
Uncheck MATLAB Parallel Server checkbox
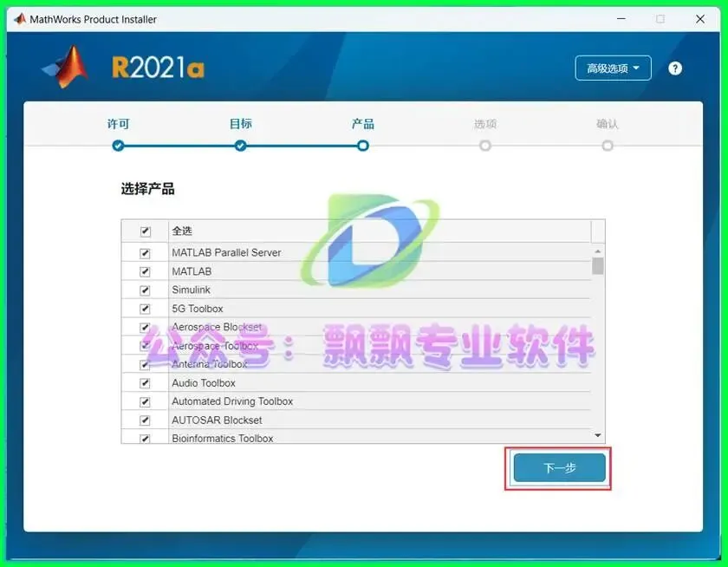tap(146, 253)
